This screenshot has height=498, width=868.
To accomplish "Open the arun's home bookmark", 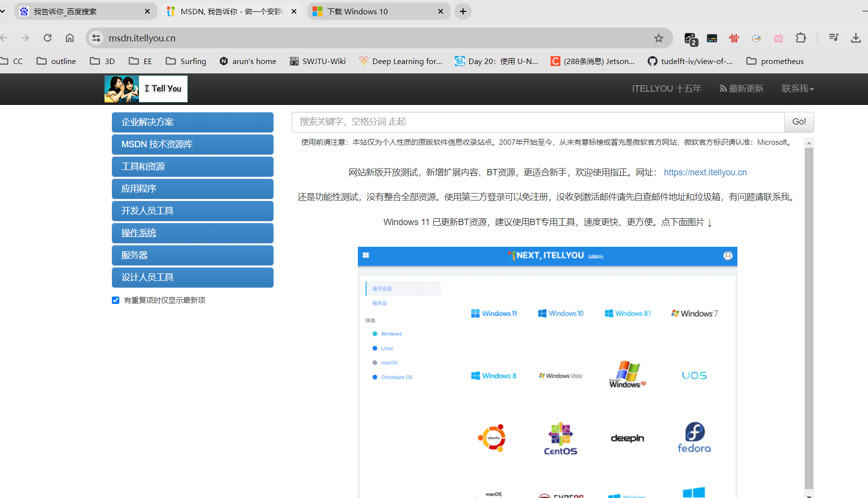I will [x=248, y=61].
